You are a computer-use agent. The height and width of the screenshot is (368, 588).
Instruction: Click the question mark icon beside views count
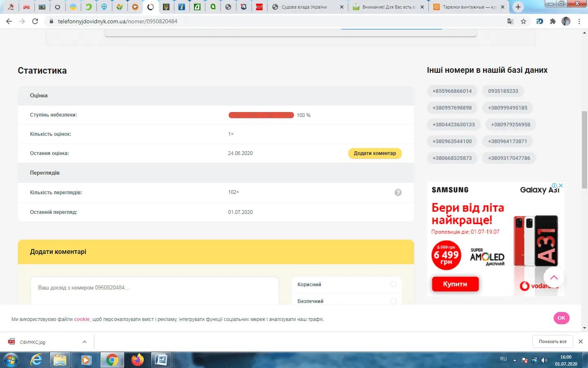click(398, 192)
